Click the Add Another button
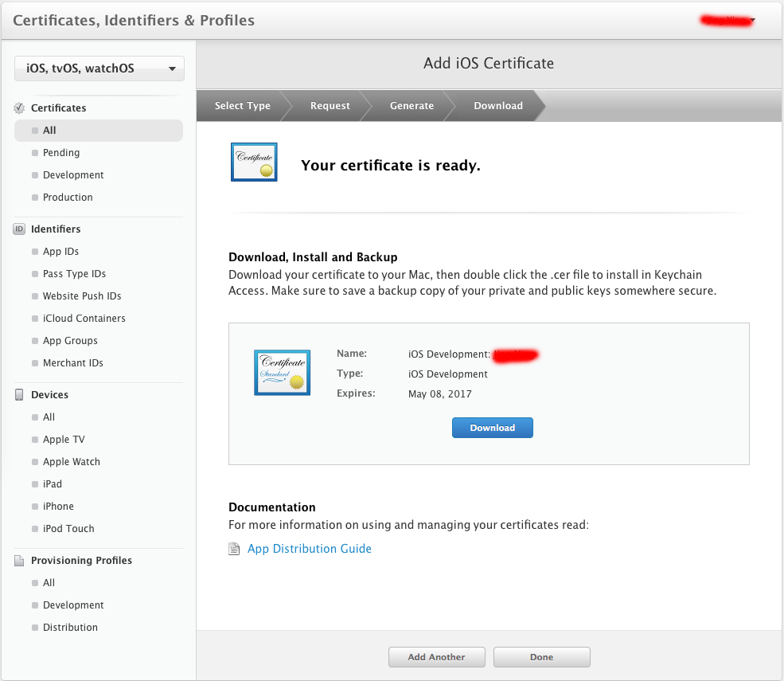The width and height of the screenshot is (784, 681). (436, 657)
